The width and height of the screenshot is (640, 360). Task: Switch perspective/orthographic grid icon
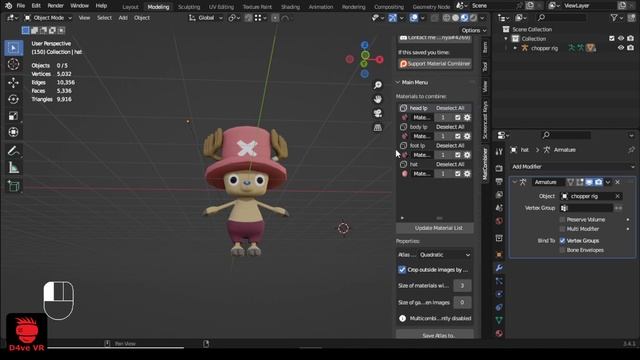(378, 127)
